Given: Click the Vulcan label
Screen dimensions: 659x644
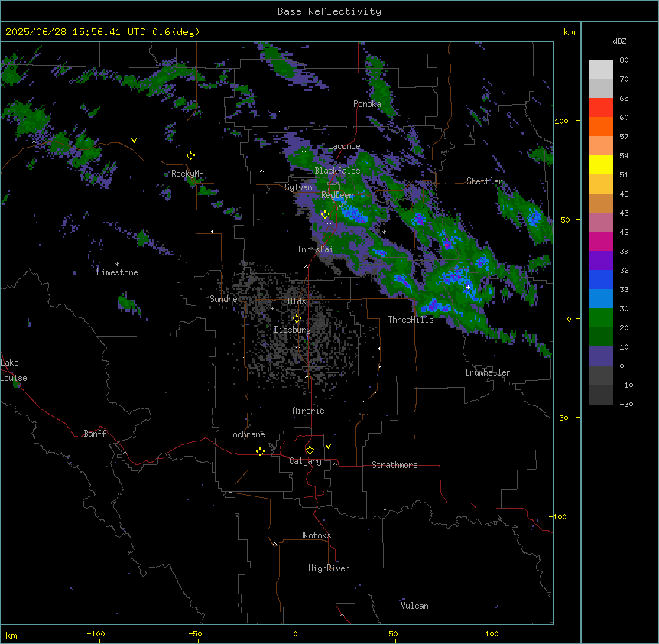Looking at the screenshot, I should (x=415, y=606).
